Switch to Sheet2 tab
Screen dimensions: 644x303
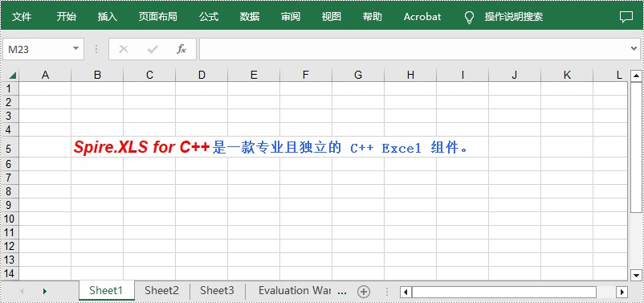pyautogui.click(x=162, y=290)
